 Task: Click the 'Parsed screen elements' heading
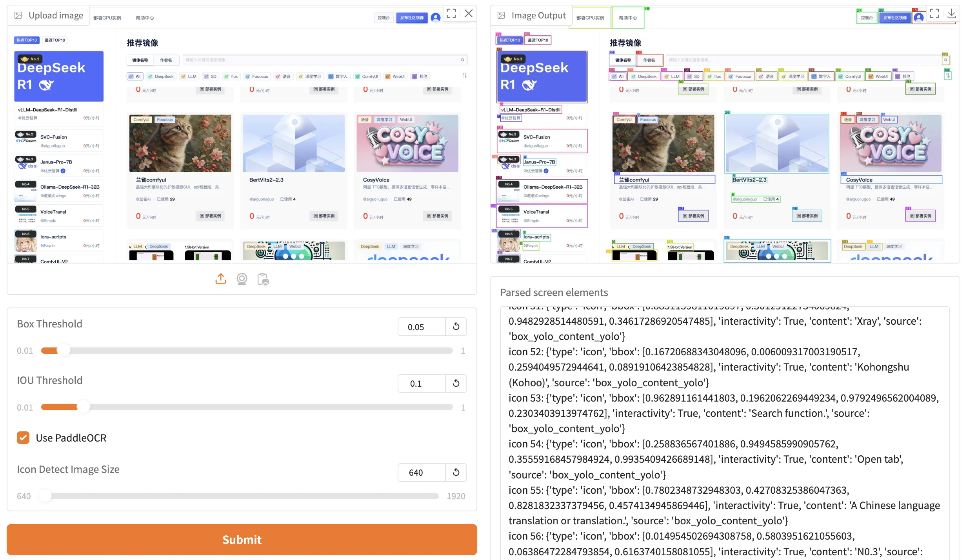point(554,293)
